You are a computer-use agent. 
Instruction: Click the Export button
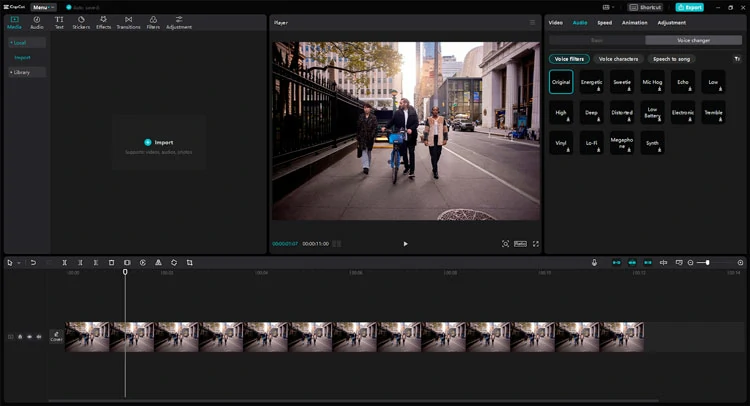[690, 7]
